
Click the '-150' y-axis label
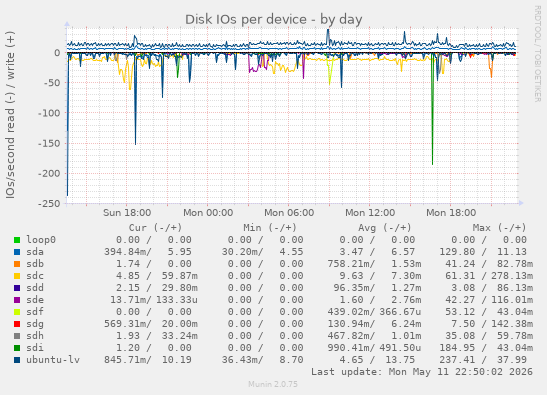point(49,143)
